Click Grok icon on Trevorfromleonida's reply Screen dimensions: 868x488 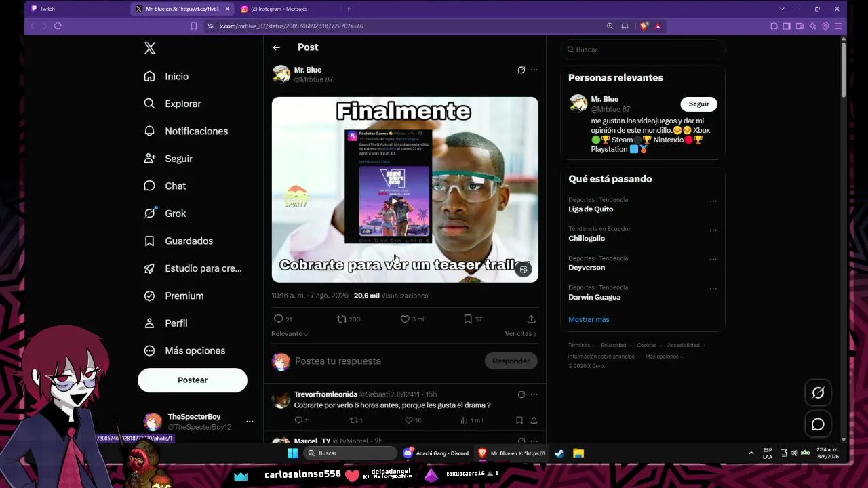click(x=521, y=394)
